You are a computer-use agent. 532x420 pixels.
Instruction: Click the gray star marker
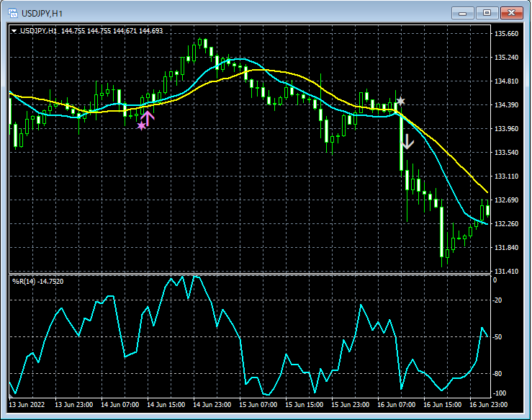click(401, 102)
